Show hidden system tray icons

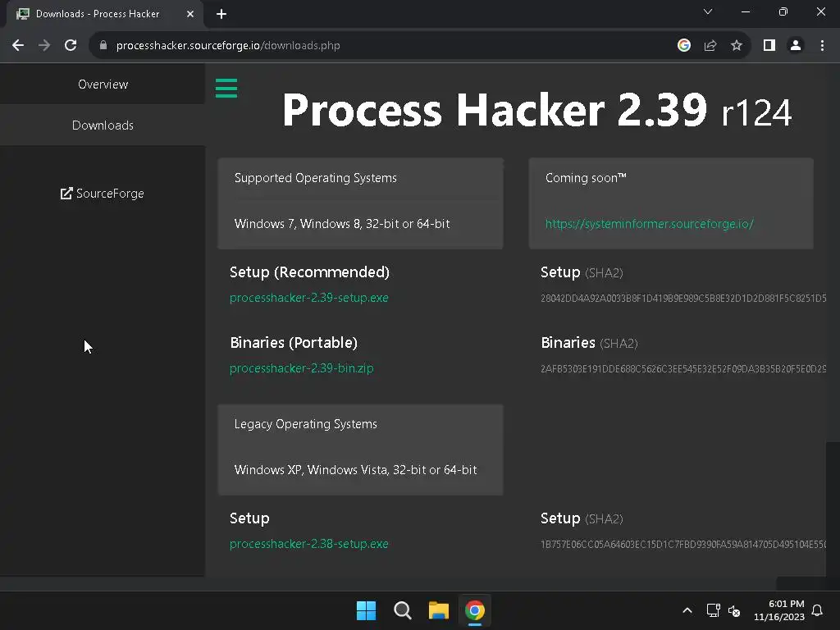687,610
